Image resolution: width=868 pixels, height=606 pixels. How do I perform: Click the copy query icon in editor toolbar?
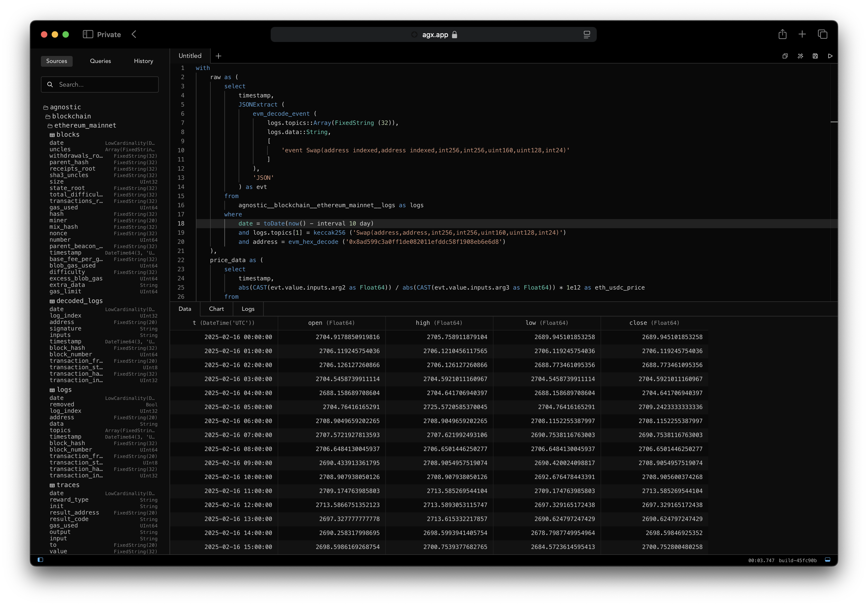coord(785,56)
